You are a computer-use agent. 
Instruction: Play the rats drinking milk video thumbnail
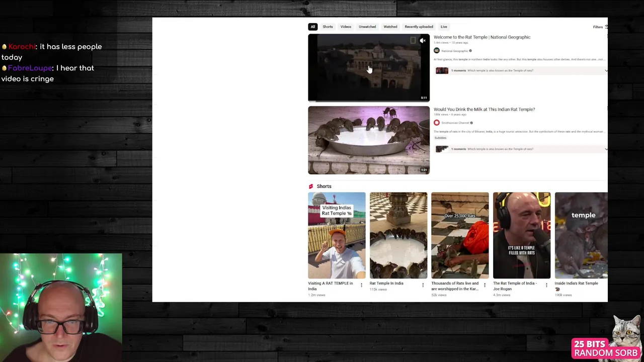pos(369,140)
